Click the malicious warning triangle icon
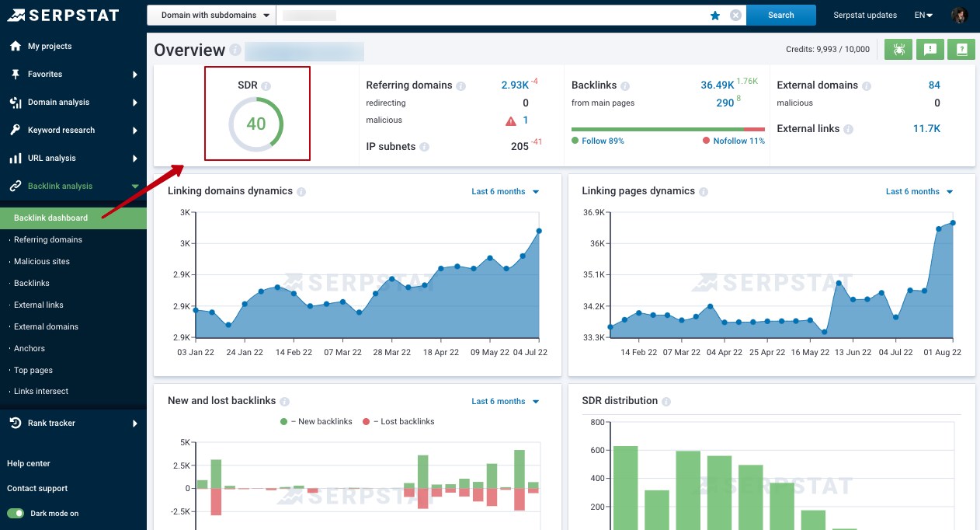This screenshot has height=530, width=980. (x=511, y=120)
